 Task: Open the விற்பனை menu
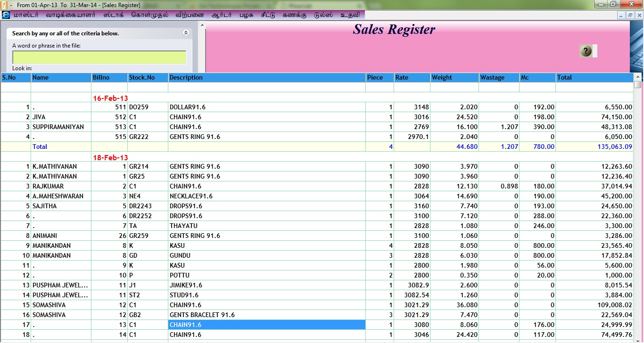190,15
